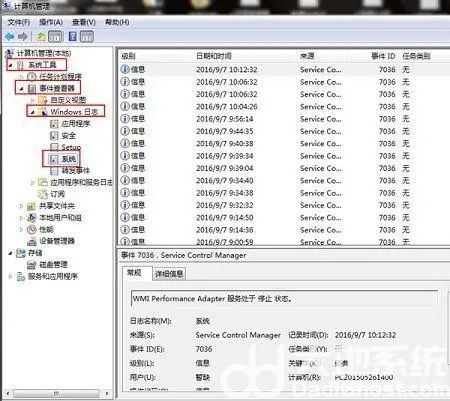Expand 应用程序和服务日志 node

(x=33, y=183)
